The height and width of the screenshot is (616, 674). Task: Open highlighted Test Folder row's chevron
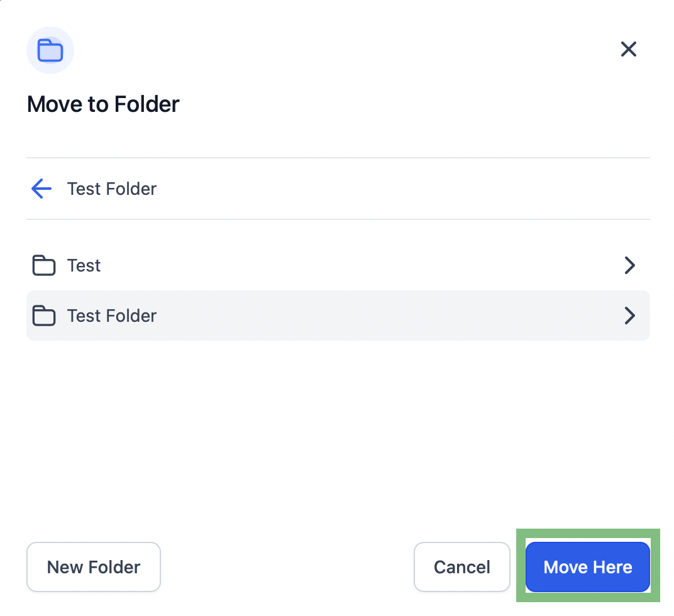coord(630,316)
